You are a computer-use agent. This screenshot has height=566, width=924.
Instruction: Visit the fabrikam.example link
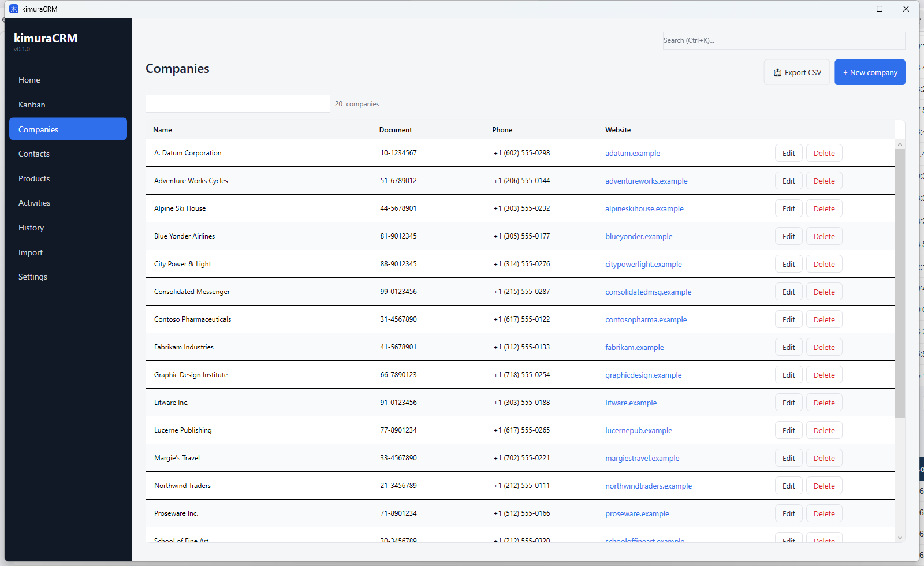[634, 347]
